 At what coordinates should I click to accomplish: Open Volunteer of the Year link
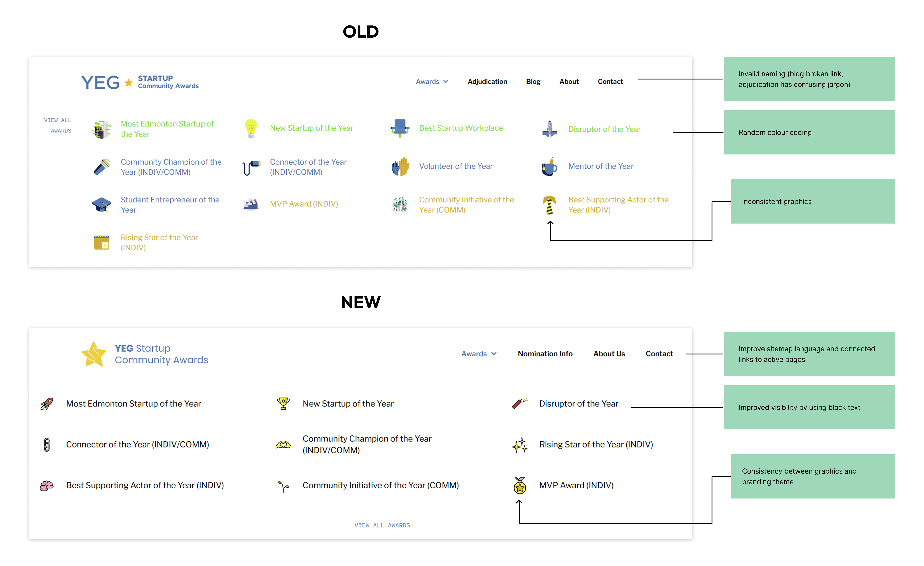tap(456, 166)
